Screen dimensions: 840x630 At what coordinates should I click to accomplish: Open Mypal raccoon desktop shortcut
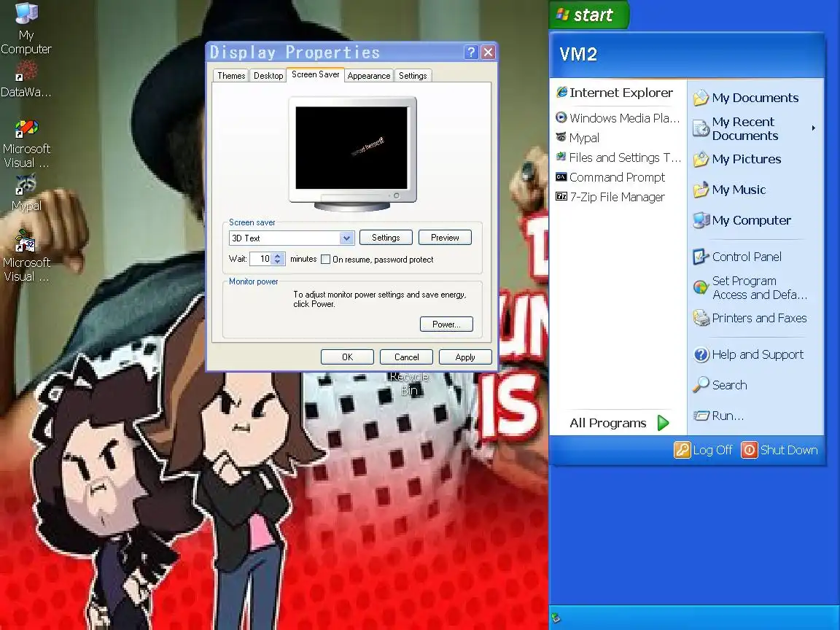[x=26, y=192]
